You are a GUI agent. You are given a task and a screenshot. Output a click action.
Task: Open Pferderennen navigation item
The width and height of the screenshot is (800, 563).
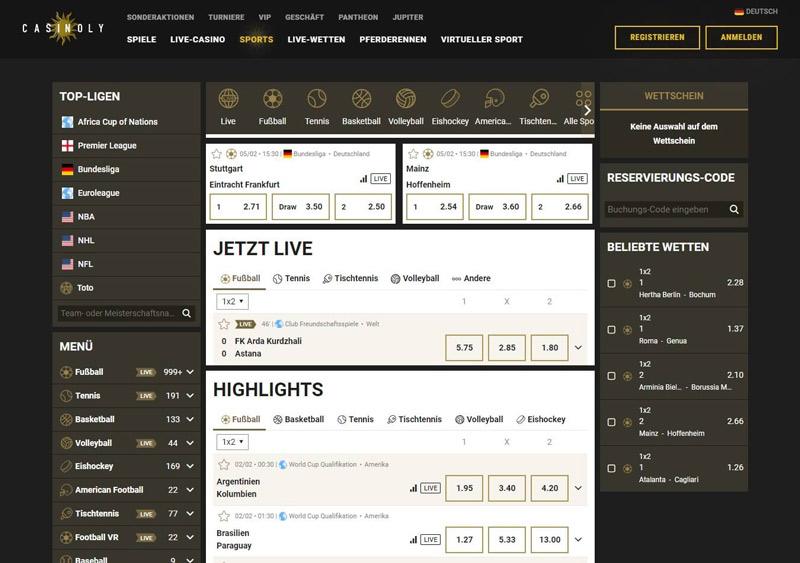pyautogui.click(x=393, y=39)
